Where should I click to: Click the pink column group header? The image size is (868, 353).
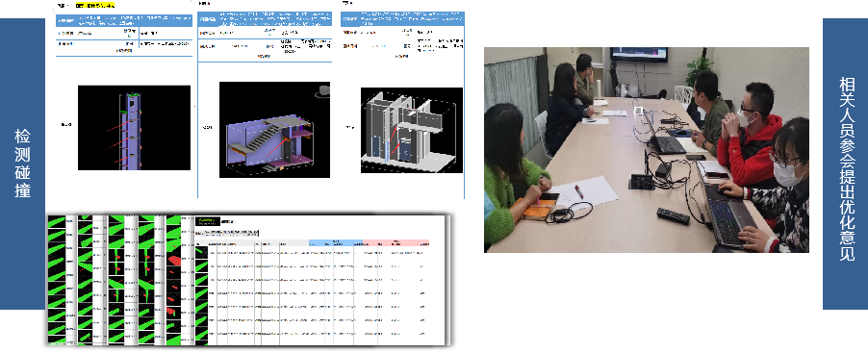(396, 243)
